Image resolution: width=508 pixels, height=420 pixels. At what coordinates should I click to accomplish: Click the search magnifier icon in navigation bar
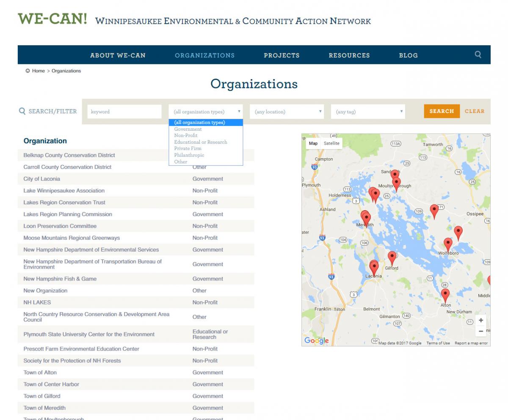(478, 55)
